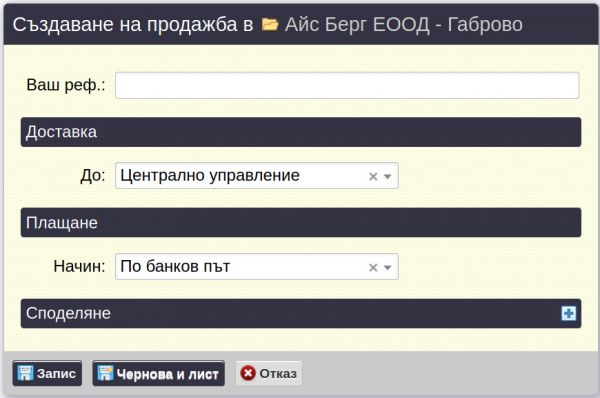Click the save icon on Чернова и лист
The width and height of the screenshot is (600, 398).
pyautogui.click(x=105, y=373)
